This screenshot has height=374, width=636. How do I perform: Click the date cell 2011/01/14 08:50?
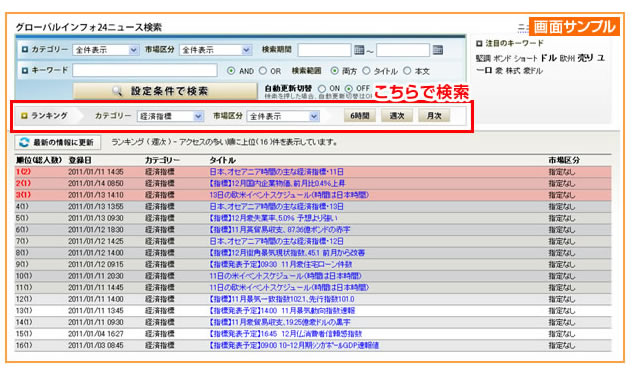pos(96,183)
